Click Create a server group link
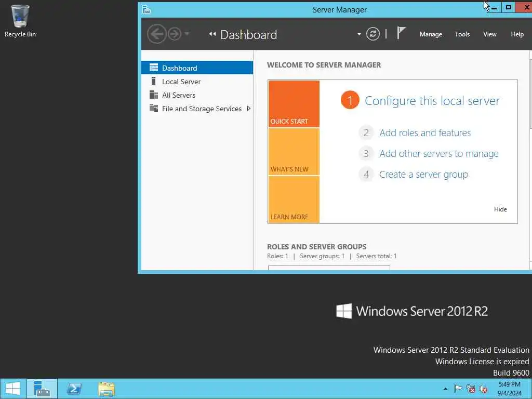 pos(423,175)
